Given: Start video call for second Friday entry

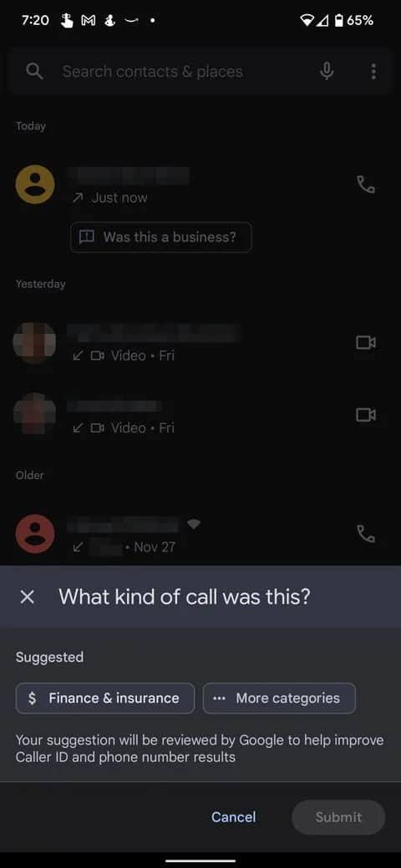Looking at the screenshot, I should pos(366,415).
